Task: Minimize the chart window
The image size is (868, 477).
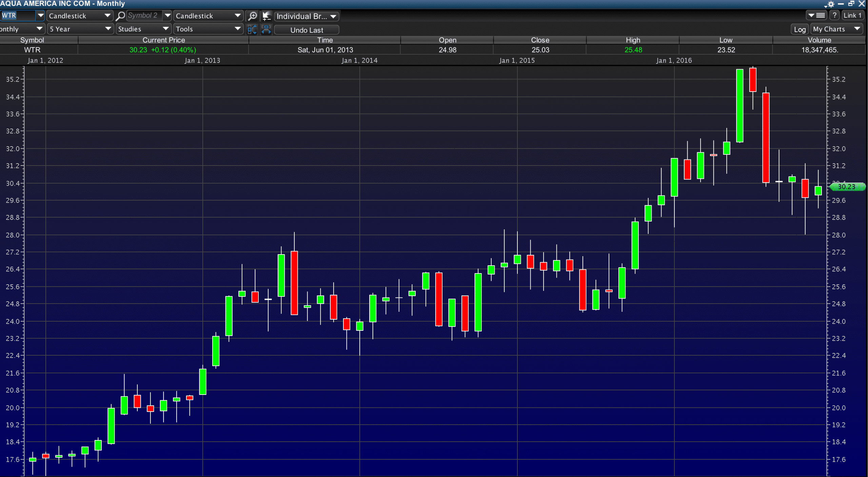Action: [841, 4]
